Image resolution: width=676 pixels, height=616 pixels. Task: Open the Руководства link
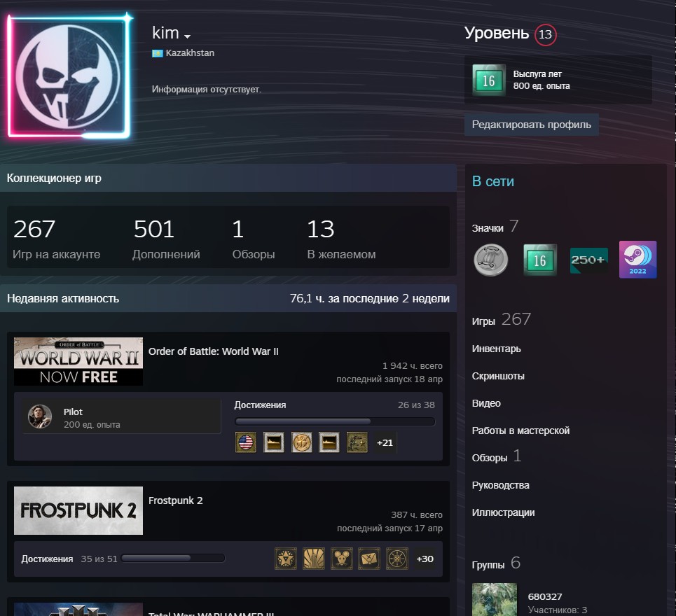pos(501,485)
